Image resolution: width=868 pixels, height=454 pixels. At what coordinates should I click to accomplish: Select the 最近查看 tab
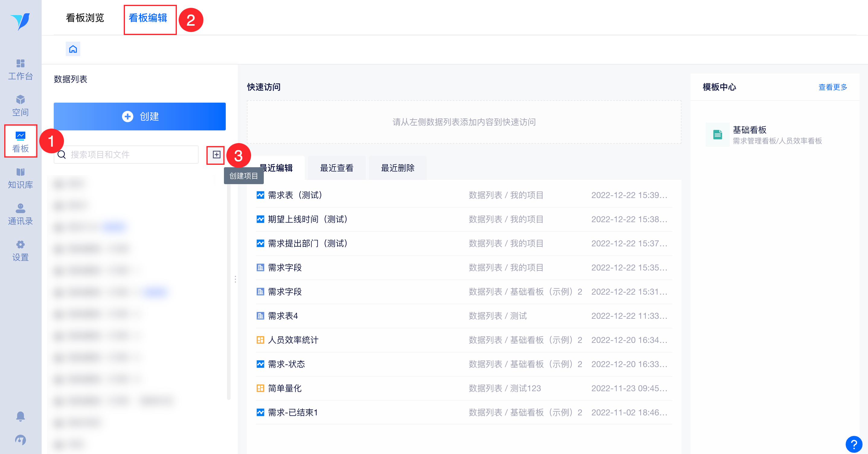click(336, 168)
